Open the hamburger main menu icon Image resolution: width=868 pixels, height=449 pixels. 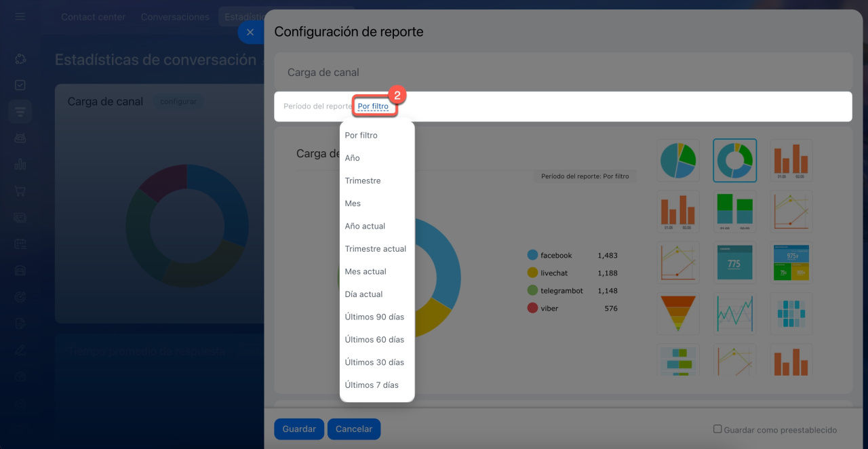tap(20, 16)
